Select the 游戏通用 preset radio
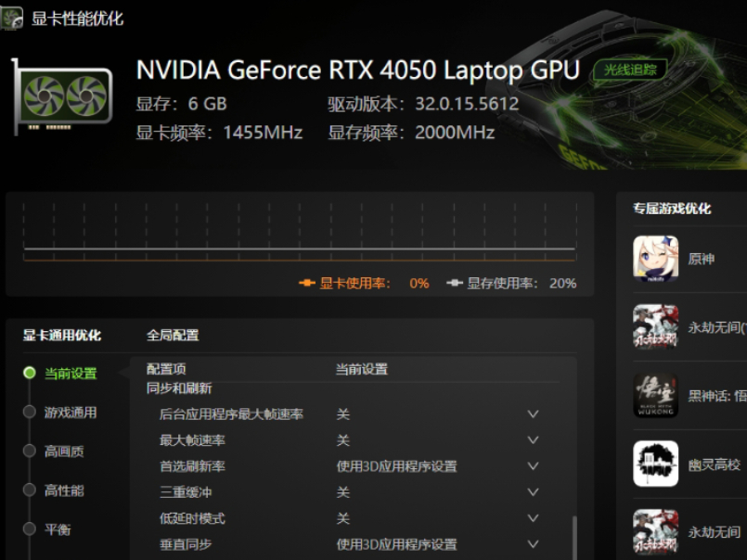This screenshot has height=560, width=747. (x=30, y=412)
